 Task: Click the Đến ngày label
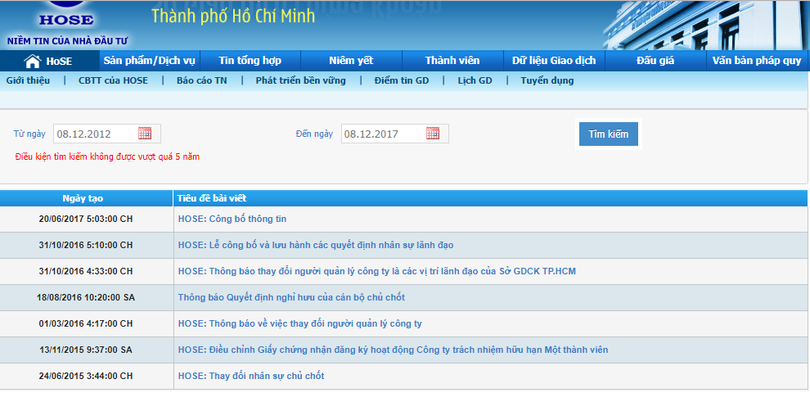[315, 134]
